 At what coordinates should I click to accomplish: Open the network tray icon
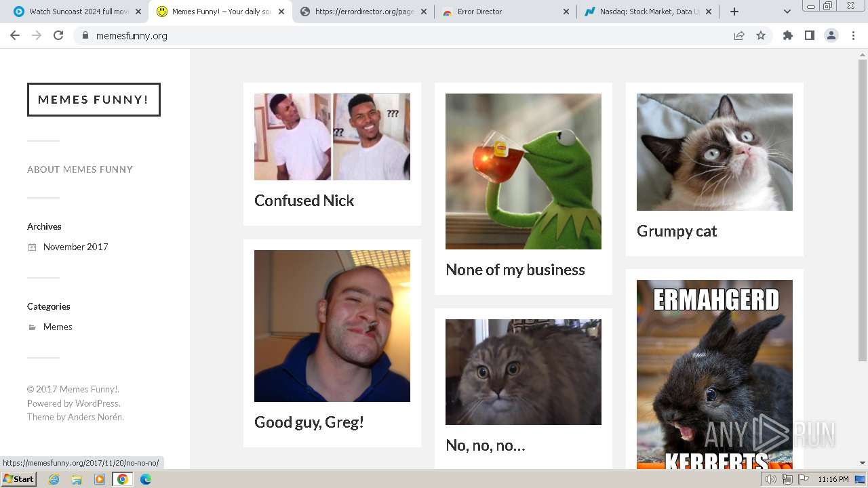coord(787,479)
